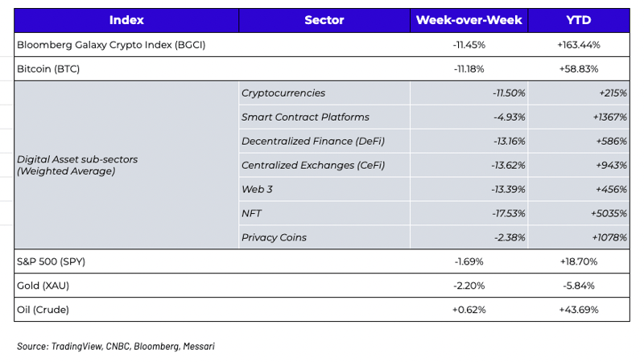Click the S&P 500 (SPY) row label

coord(54,261)
